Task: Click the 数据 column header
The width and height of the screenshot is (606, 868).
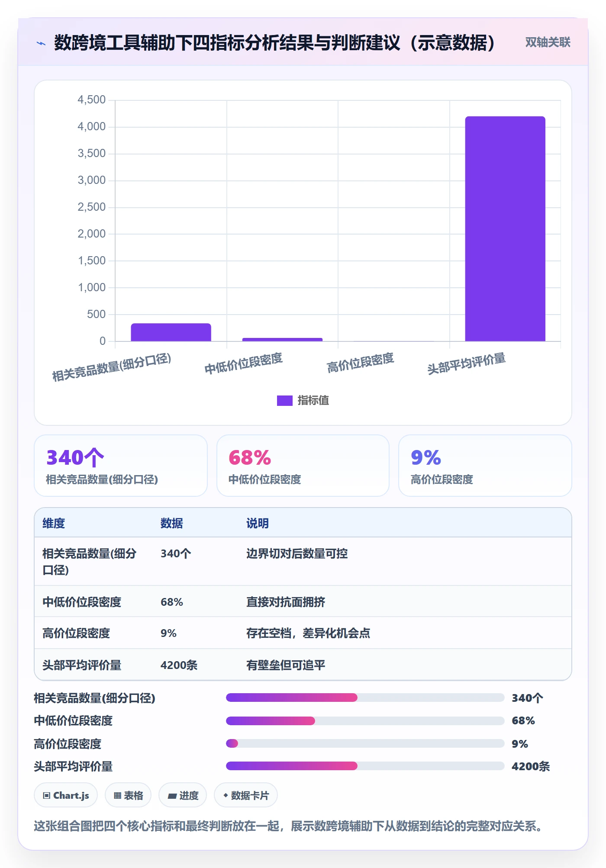Action: tap(171, 523)
